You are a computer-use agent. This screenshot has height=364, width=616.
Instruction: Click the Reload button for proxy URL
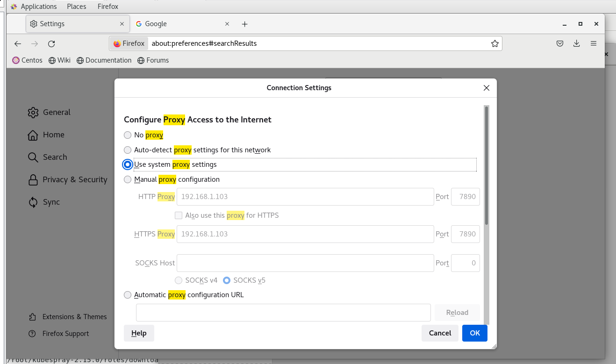[x=457, y=313]
